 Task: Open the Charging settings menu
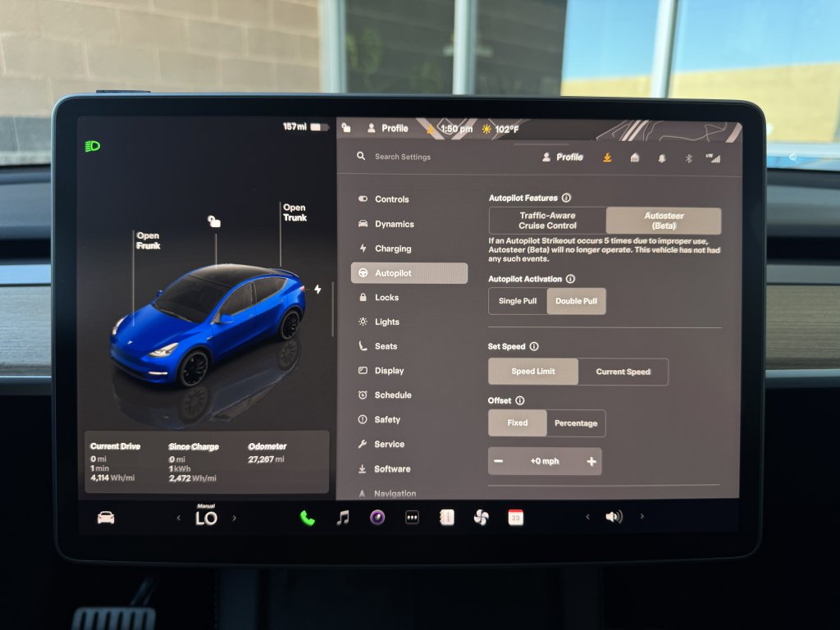click(x=393, y=249)
